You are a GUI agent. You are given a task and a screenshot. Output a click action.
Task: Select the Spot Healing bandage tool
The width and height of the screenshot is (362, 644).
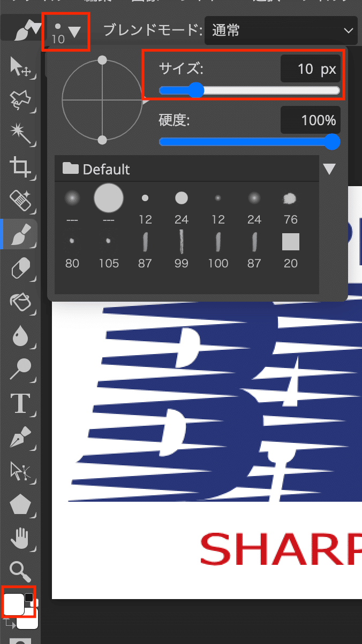[x=20, y=200]
